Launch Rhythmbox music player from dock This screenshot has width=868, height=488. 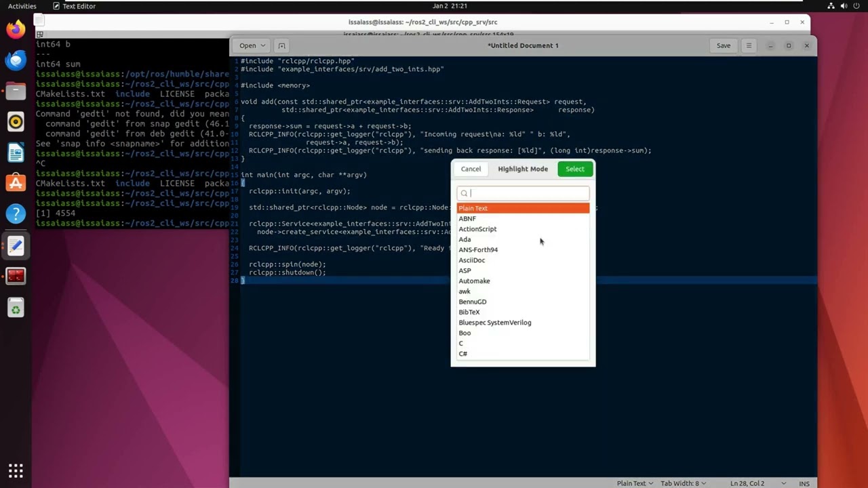click(x=16, y=122)
